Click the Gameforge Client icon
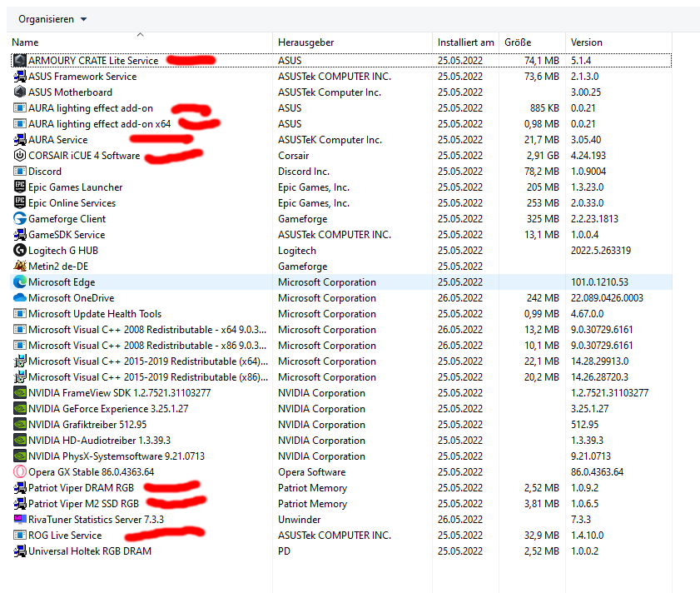 click(20, 218)
